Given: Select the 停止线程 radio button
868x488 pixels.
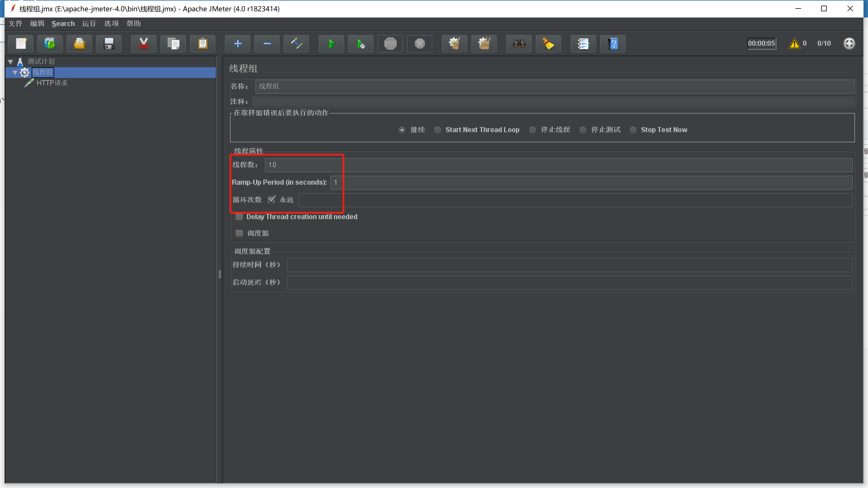Looking at the screenshot, I should [x=533, y=130].
